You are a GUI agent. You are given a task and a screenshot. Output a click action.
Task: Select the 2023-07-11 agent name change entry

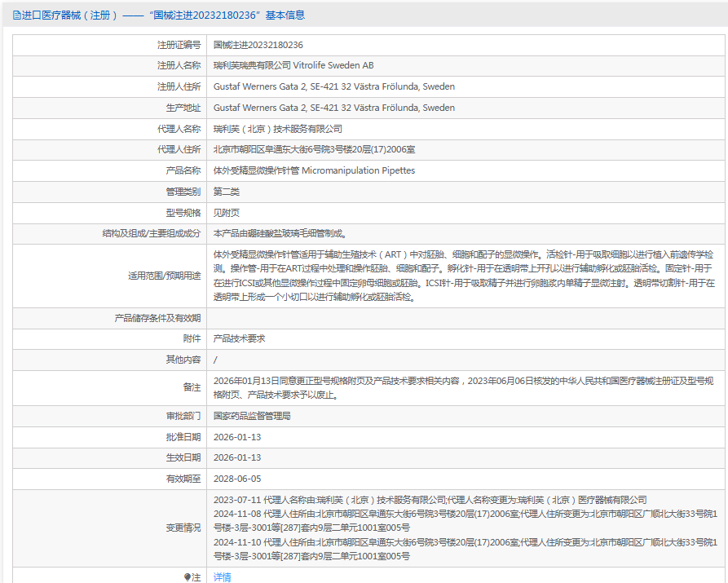pos(430,500)
